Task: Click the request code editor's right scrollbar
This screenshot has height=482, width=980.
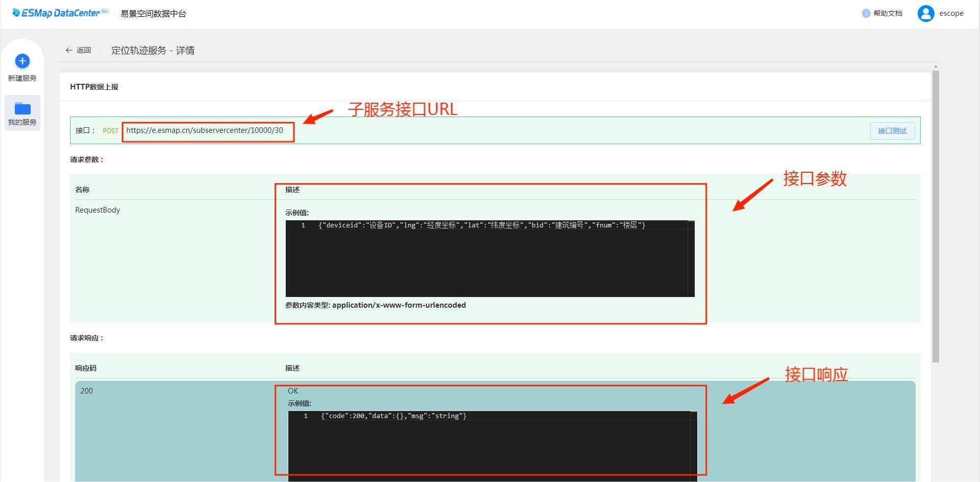Action: 691,258
